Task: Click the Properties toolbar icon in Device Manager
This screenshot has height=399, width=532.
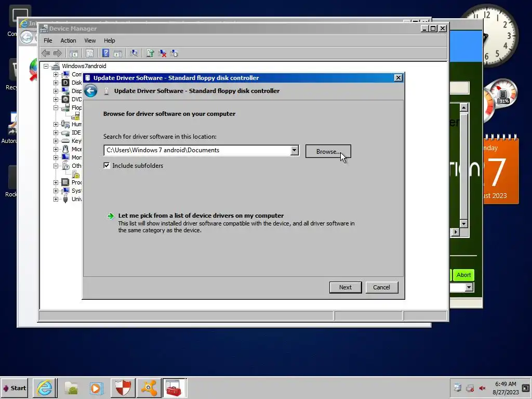Action: [89, 54]
